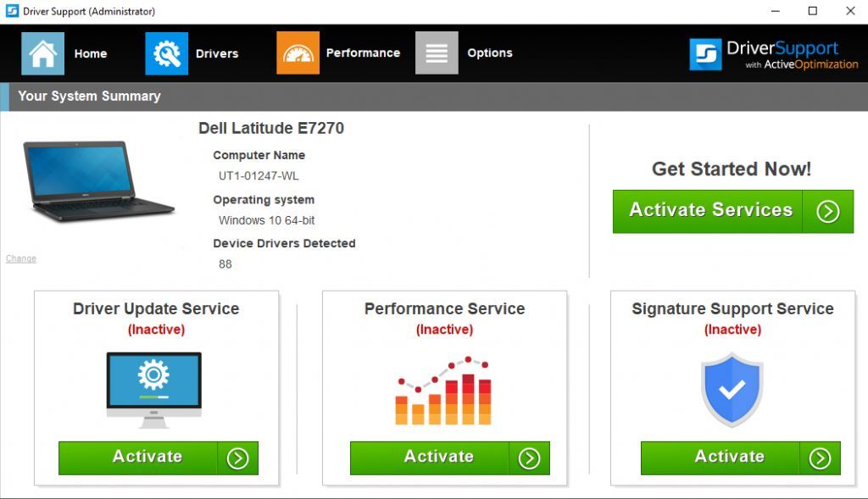
Task: Click the bar chart icon under Performance Service
Action: 443,391
